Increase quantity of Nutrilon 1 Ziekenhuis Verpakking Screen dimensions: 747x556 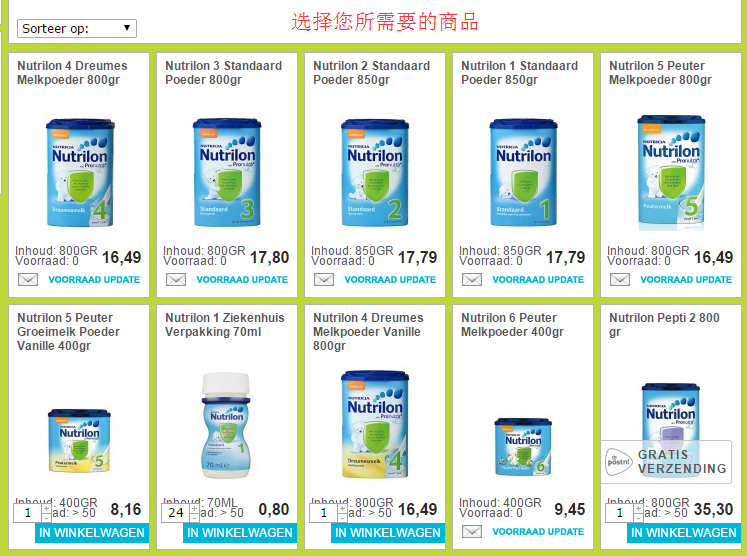coord(194,508)
